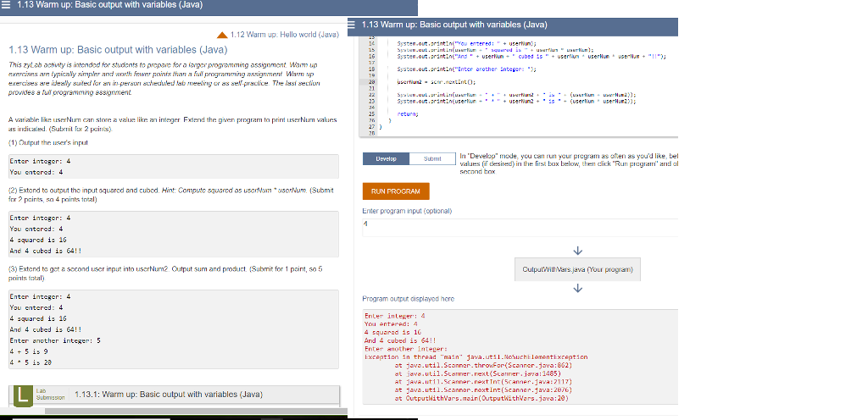Click the RUN PROGRAM button

396,191
